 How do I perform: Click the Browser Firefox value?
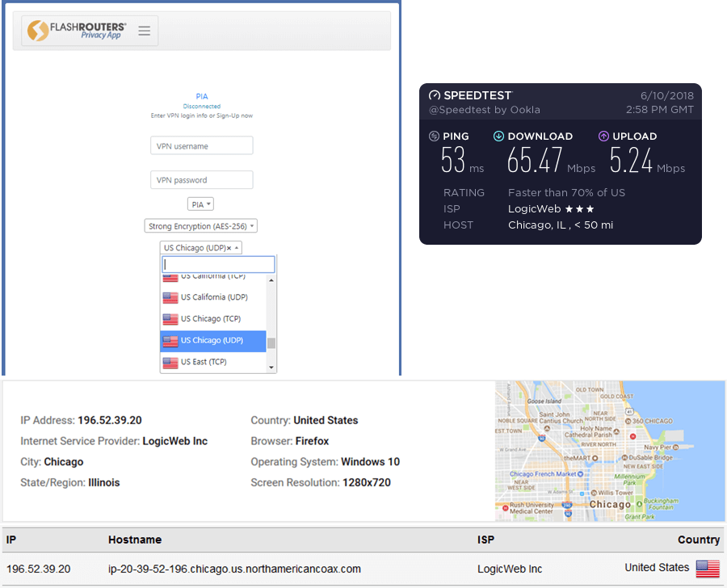(x=312, y=441)
